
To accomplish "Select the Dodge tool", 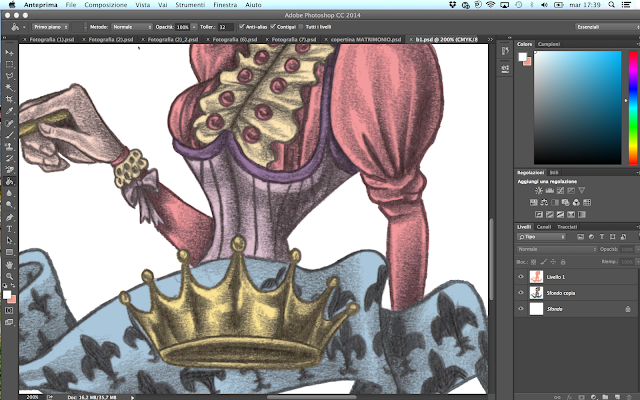I will coord(9,204).
